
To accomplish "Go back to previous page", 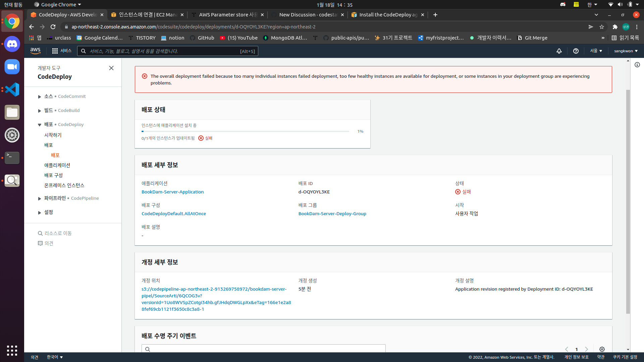I will point(32,27).
